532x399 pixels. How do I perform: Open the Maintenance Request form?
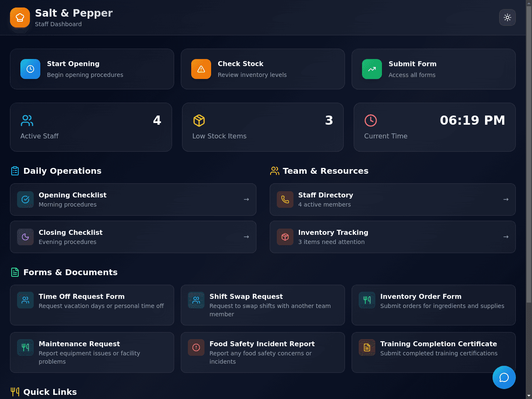[x=92, y=352]
